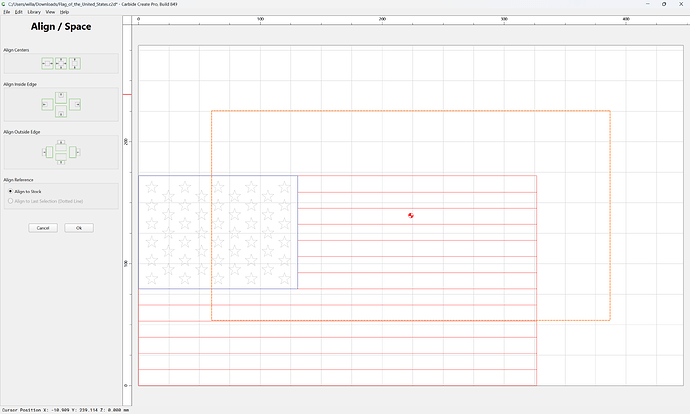The height and width of the screenshot is (414, 690).
Task: Minimize the Carbide Create window
Action: click(648, 4)
